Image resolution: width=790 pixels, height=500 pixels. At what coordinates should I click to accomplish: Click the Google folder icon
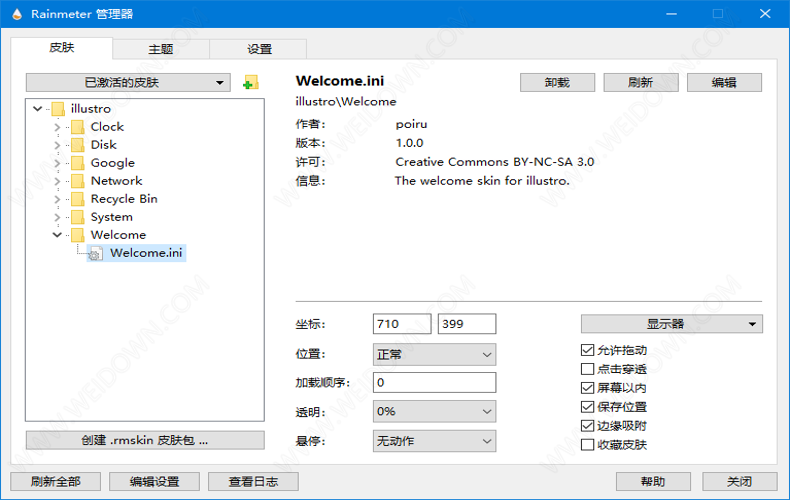78,163
